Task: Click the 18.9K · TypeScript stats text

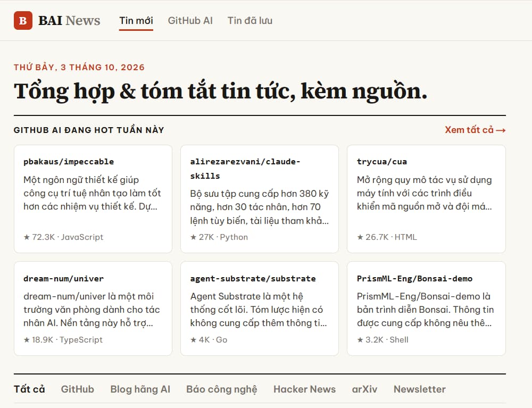Action: point(63,339)
